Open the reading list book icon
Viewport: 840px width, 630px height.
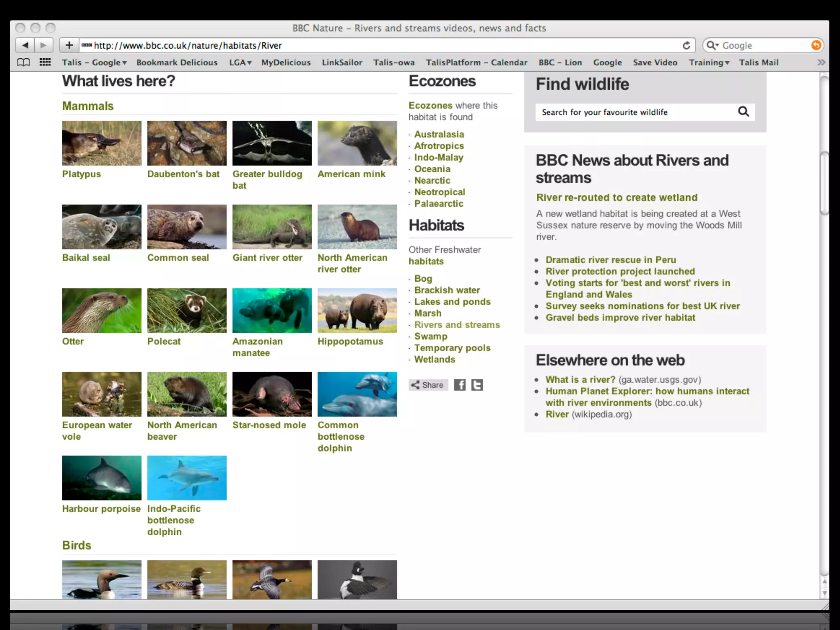(23, 62)
